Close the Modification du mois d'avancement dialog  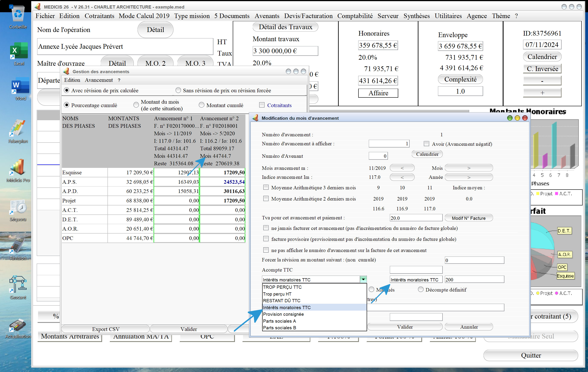pyautogui.click(x=525, y=118)
